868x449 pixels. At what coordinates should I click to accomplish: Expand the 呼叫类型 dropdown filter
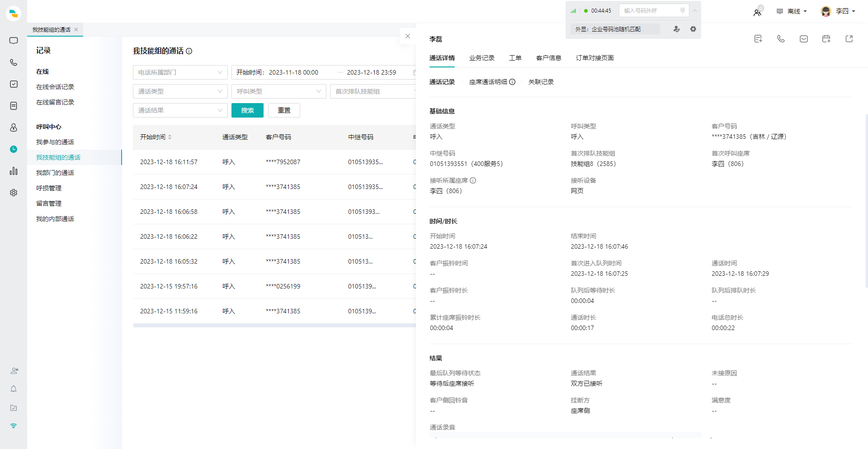[x=279, y=91]
